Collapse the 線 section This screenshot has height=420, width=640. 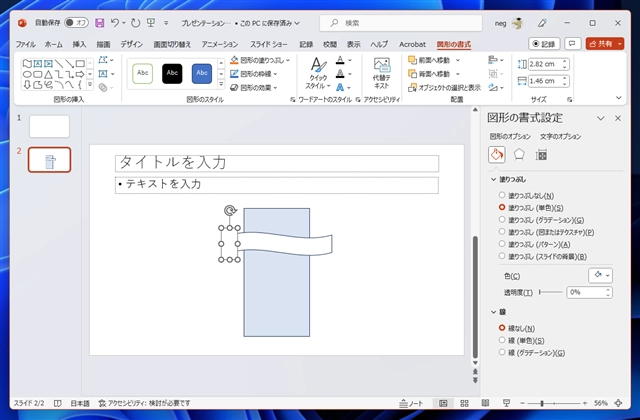(x=493, y=312)
